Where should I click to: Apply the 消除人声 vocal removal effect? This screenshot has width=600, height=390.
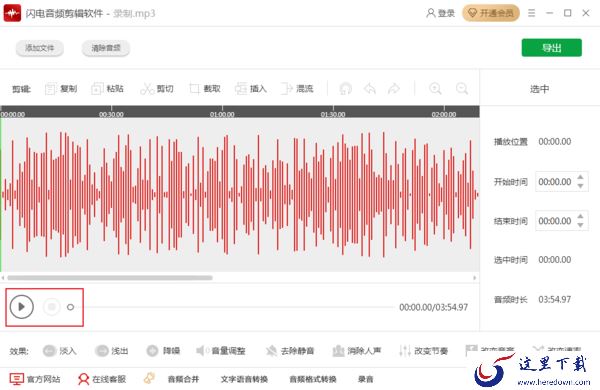[357, 351]
